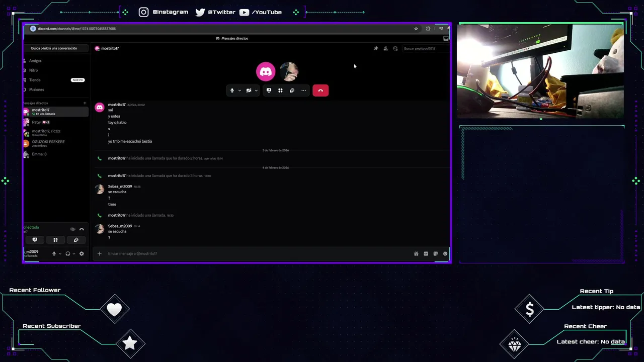Open the browser extensions menu

pyautogui.click(x=428, y=29)
